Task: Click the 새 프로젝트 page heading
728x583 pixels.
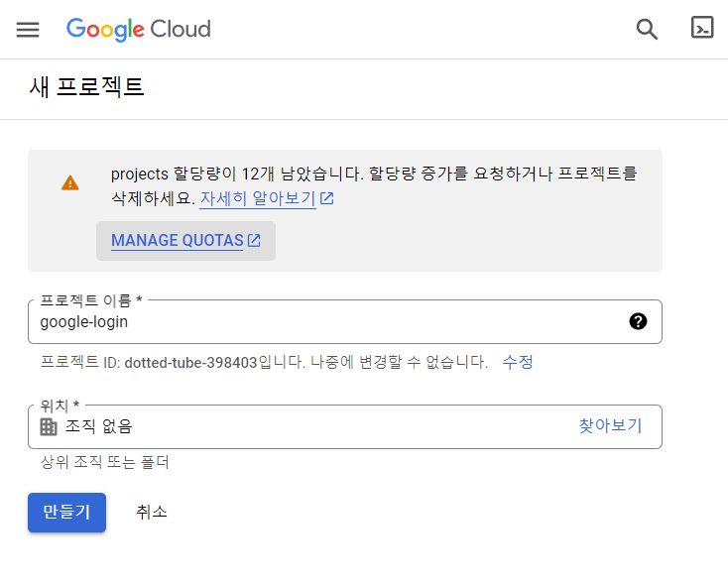Action: click(87, 87)
